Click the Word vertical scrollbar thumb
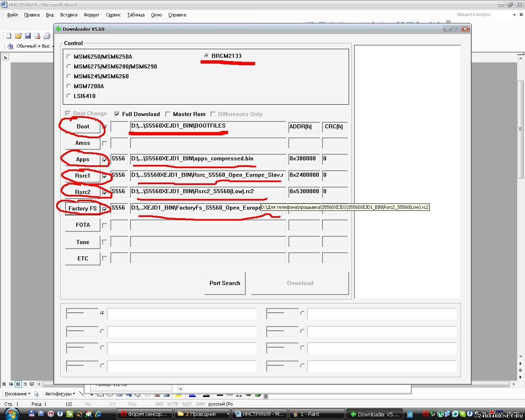Image resolution: width=525 pixels, height=420 pixels. tap(521, 130)
